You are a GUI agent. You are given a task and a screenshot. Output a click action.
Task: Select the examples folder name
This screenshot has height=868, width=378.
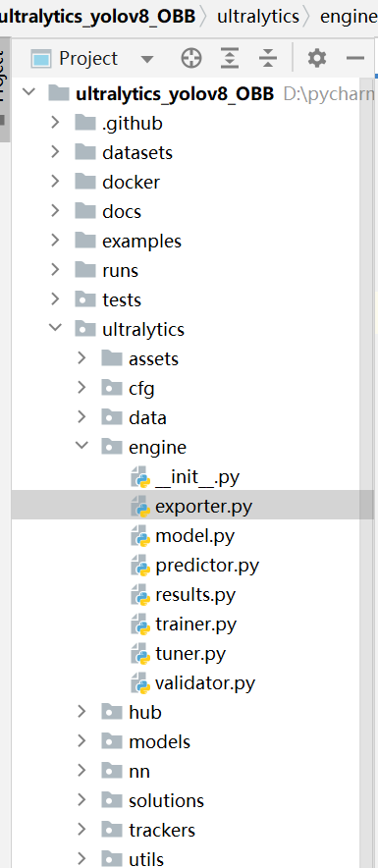[141, 242]
